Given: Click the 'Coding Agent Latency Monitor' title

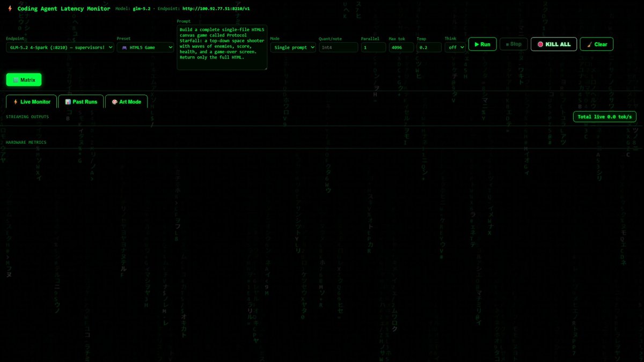Looking at the screenshot, I should point(64,9).
